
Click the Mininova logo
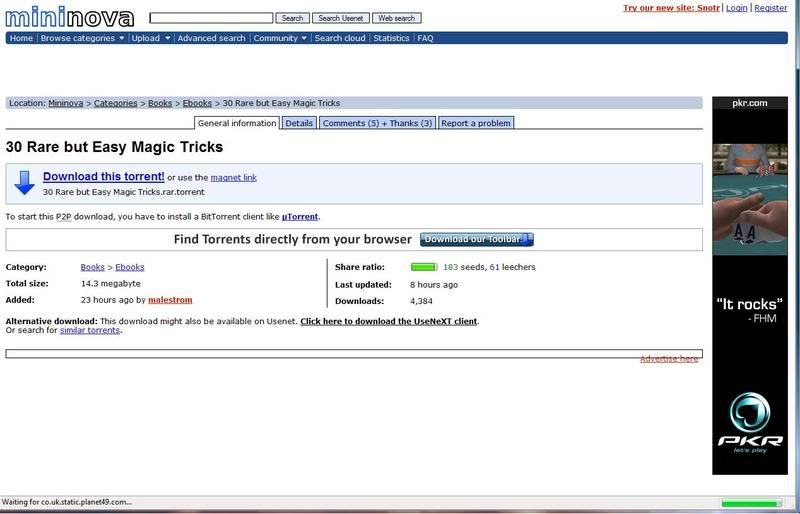(x=70, y=15)
